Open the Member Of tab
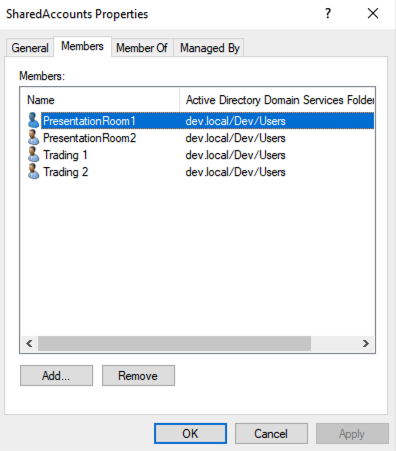This screenshot has width=396, height=451. point(142,48)
